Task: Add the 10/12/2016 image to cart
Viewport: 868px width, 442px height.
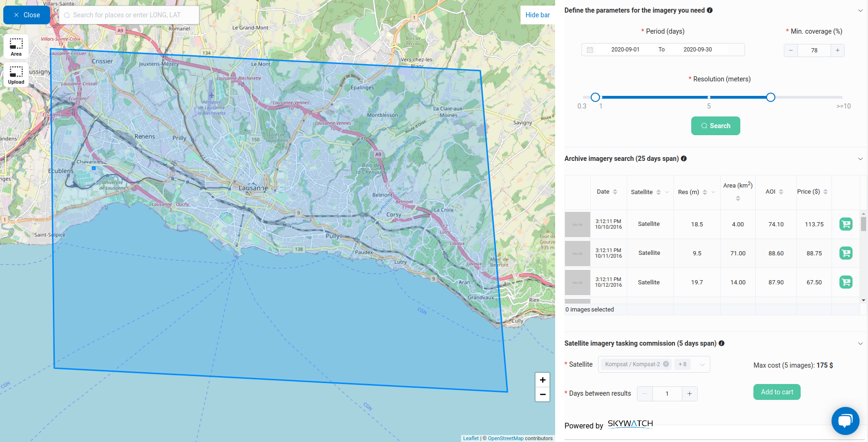Action: [846, 283]
